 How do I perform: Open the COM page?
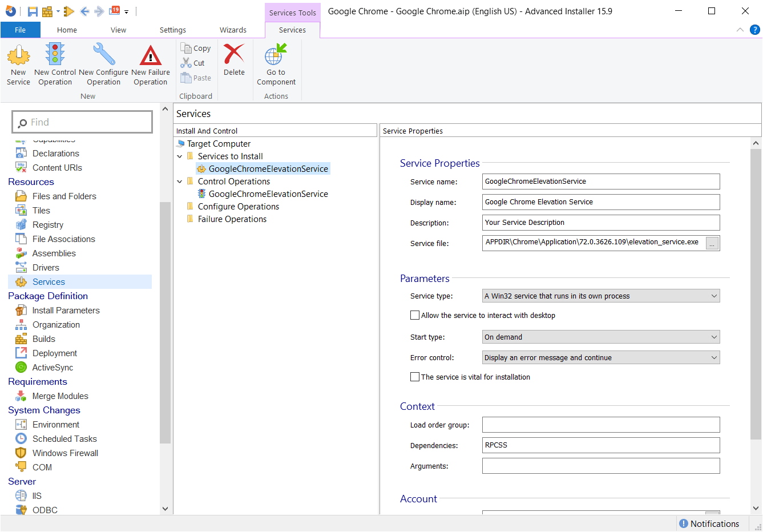42,467
